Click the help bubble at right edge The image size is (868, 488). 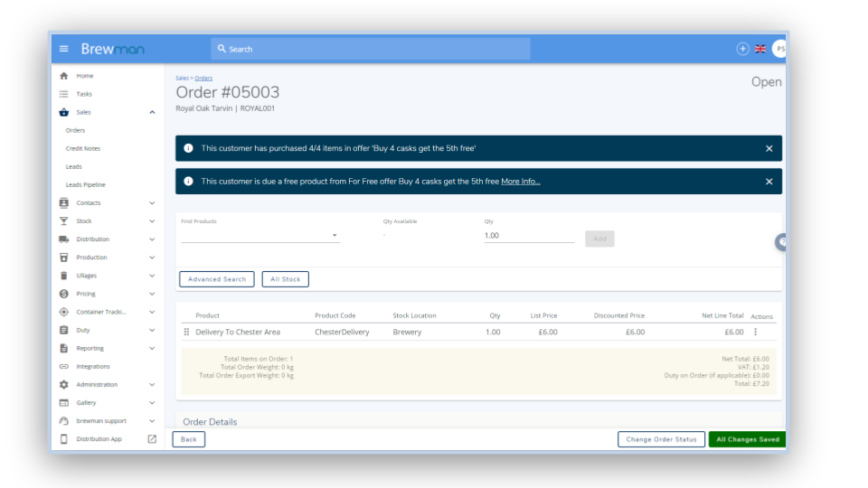pos(781,242)
